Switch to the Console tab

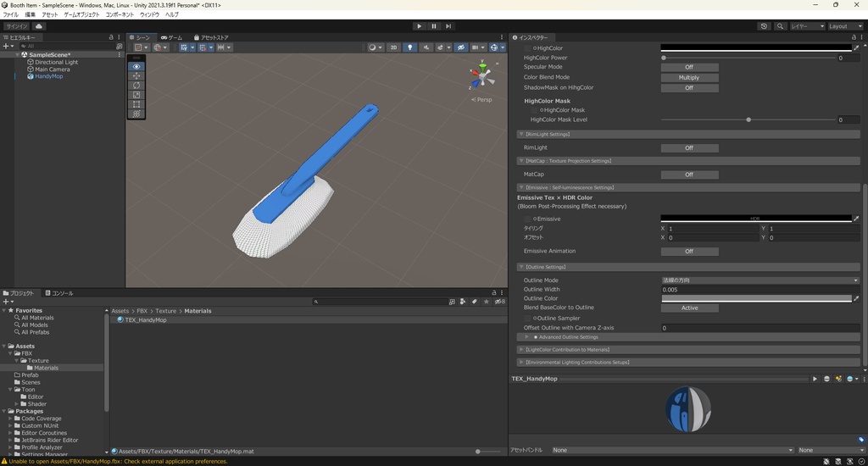(x=59, y=293)
